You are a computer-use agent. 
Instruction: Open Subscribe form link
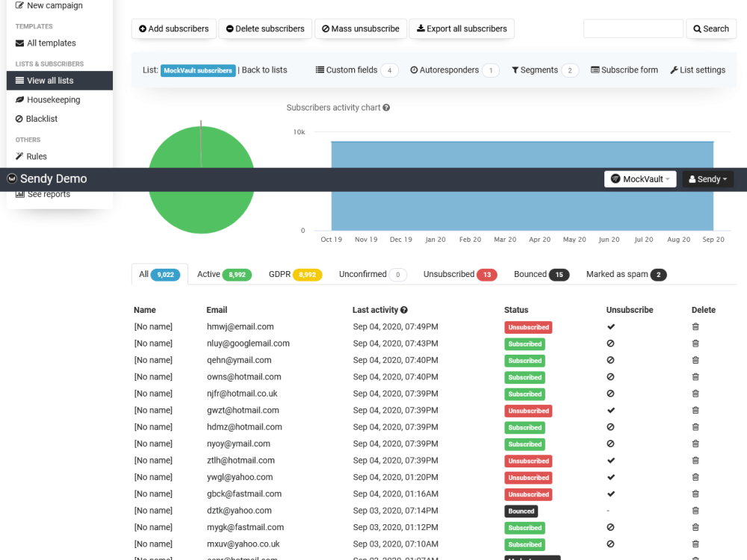624,70
